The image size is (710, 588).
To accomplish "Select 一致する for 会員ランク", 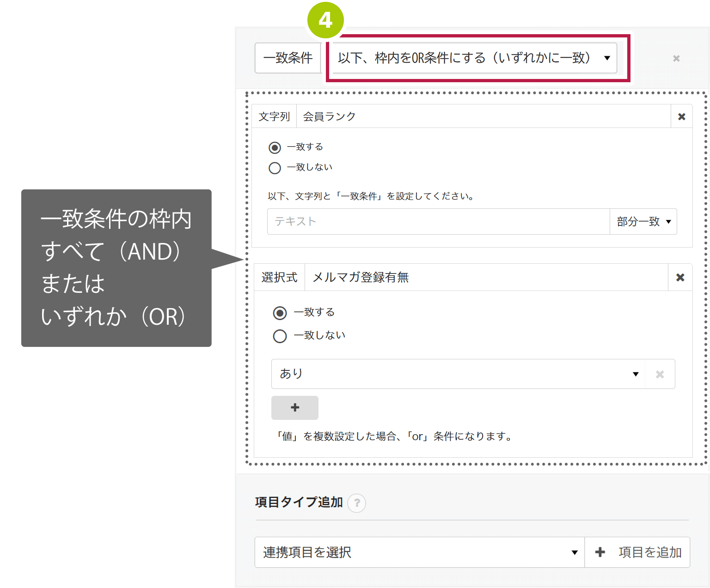I will coord(275,148).
